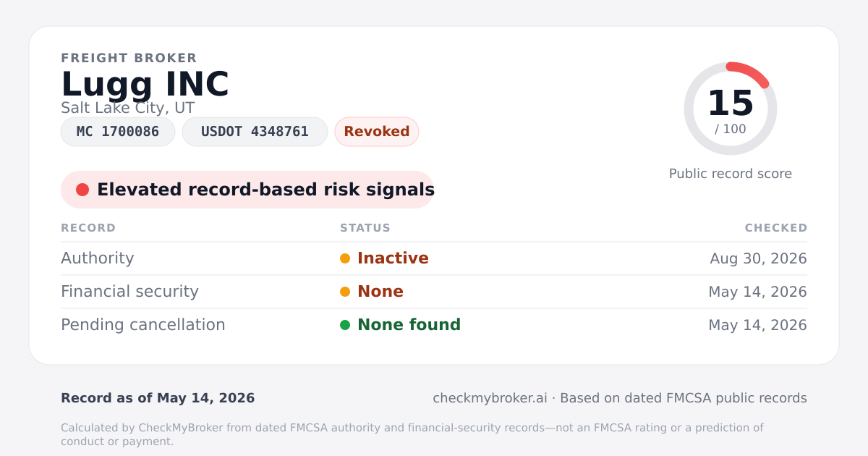Click the Revoked status badge
Screen dimensions: 868x456
tap(377, 132)
